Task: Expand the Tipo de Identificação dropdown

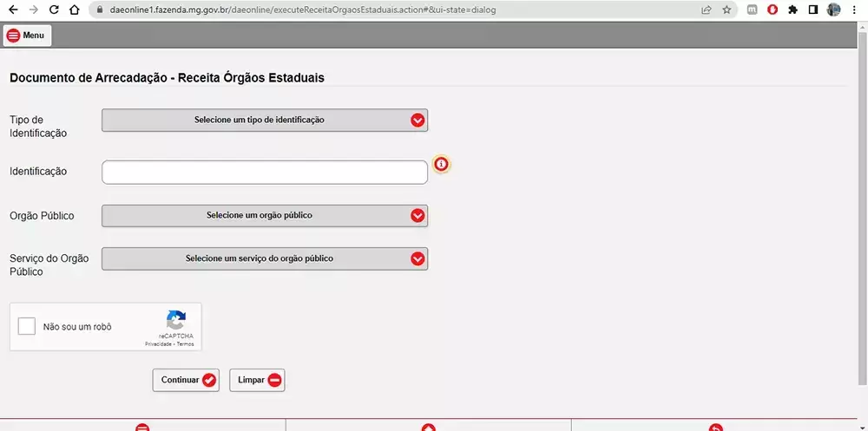Action: [x=265, y=121]
